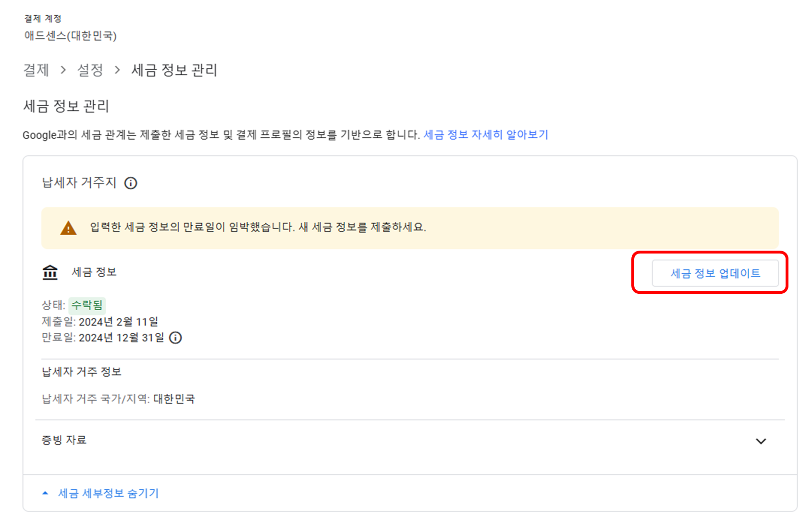Click the 세금 정보 업데이트 button

click(x=714, y=273)
